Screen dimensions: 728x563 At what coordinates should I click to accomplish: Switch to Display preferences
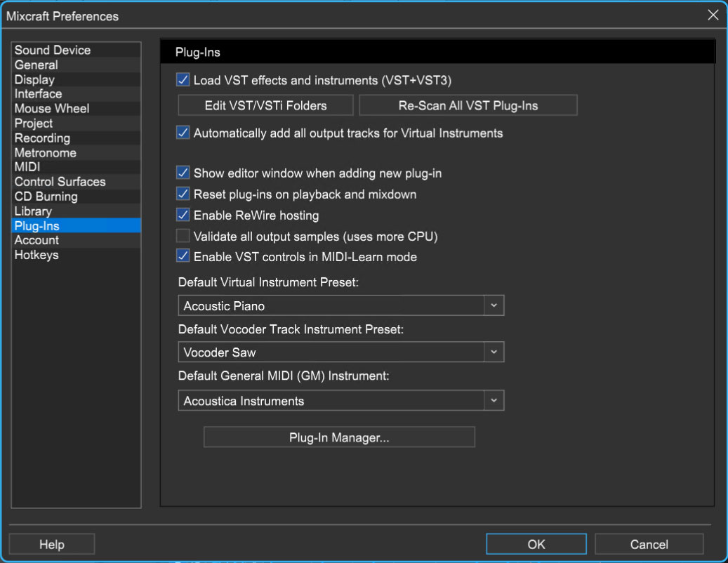tap(76, 79)
